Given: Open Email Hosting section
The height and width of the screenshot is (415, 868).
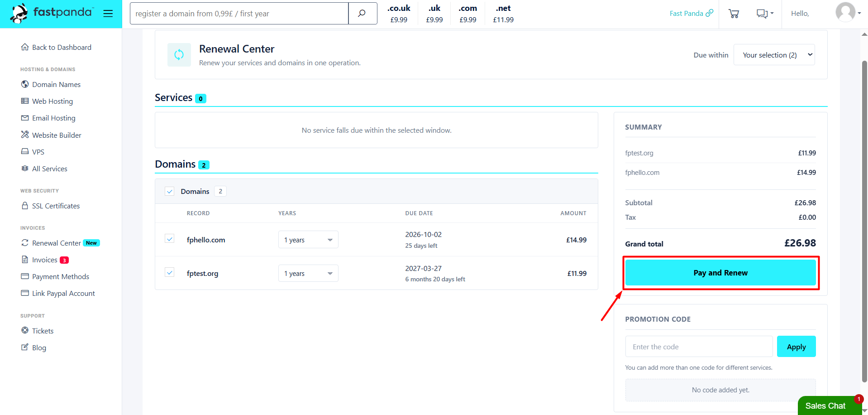Looking at the screenshot, I should [53, 118].
